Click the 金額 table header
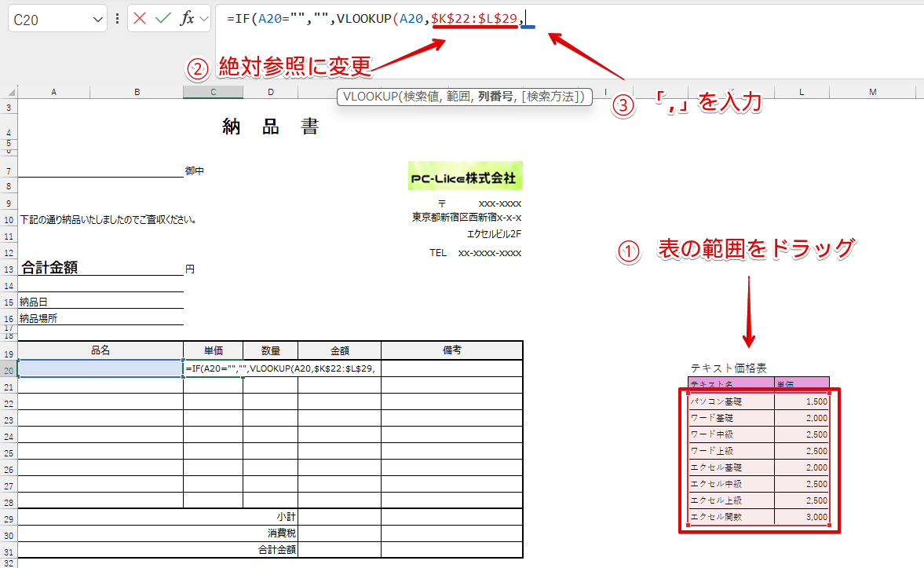 (339, 350)
